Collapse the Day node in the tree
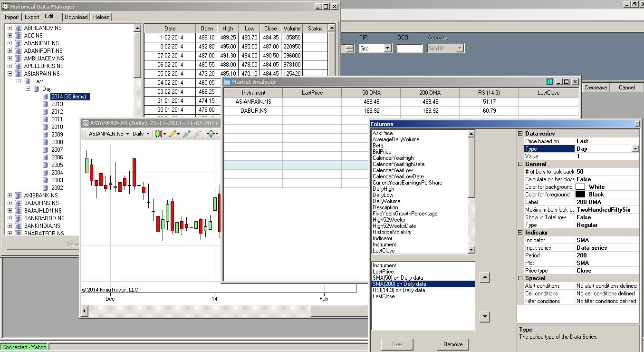 [x=28, y=89]
